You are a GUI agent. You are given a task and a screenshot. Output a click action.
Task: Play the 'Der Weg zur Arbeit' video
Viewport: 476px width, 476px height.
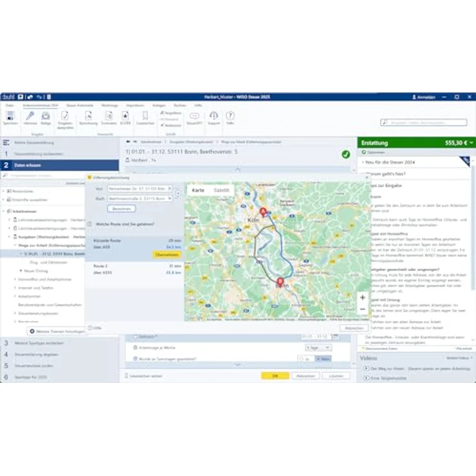(366, 368)
